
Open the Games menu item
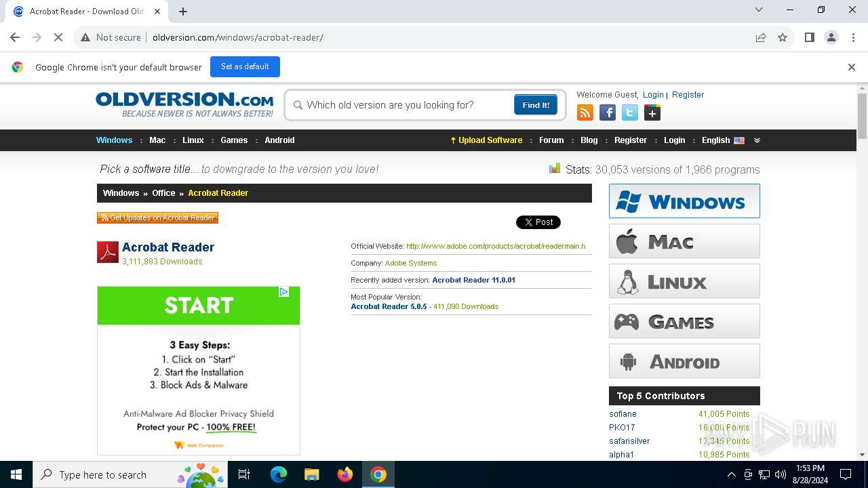tap(234, 140)
